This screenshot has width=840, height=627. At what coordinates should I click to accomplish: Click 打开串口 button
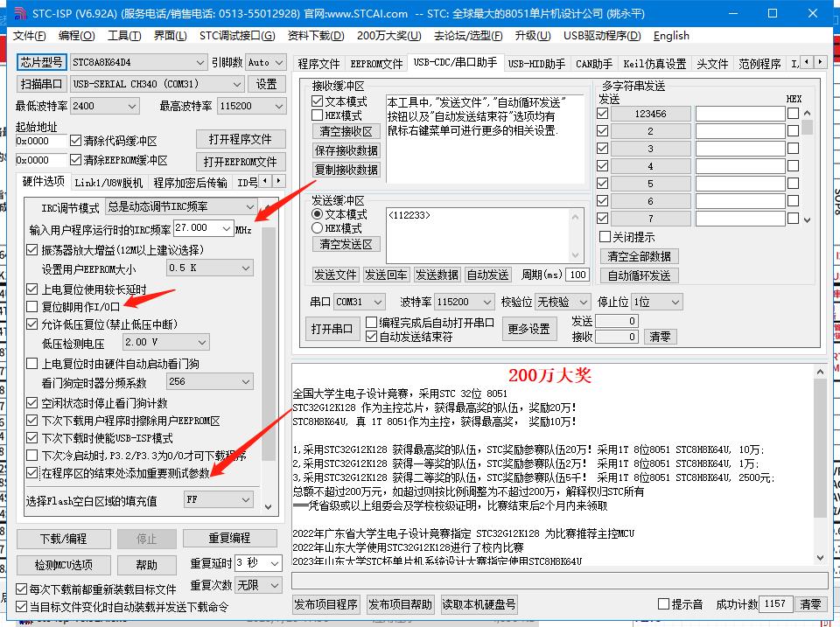tap(332, 328)
